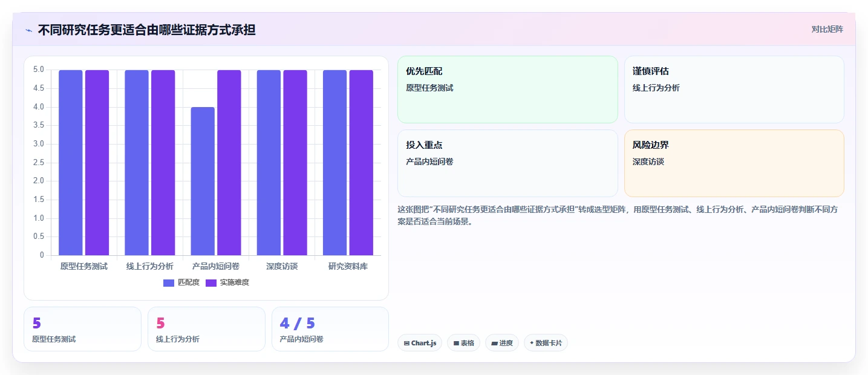Click the 匹配度 bar for 原型任务测试
868x375 pixels.
pyautogui.click(x=71, y=163)
